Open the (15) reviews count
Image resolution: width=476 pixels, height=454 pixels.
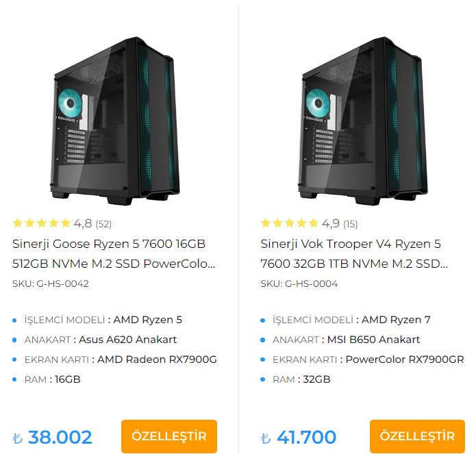click(x=350, y=224)
